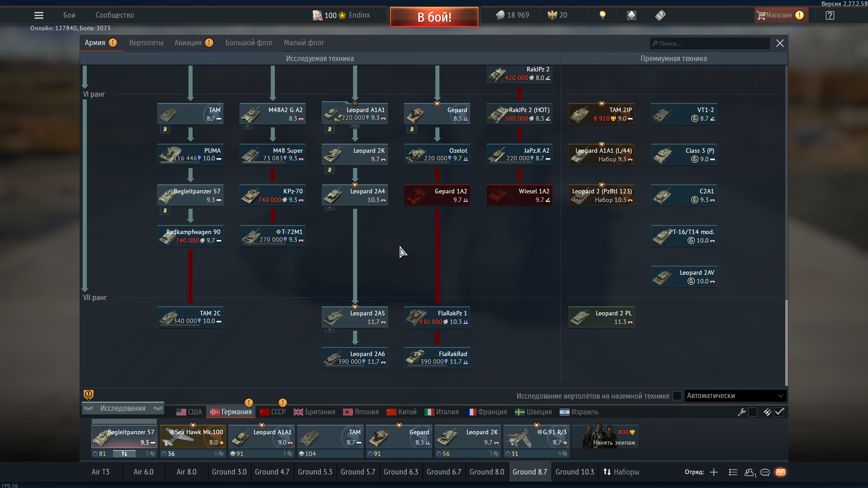Viewport: 868px width, 488px height.
Task: Open the Автоматически dropdown
Action: [x=736, y=396]
